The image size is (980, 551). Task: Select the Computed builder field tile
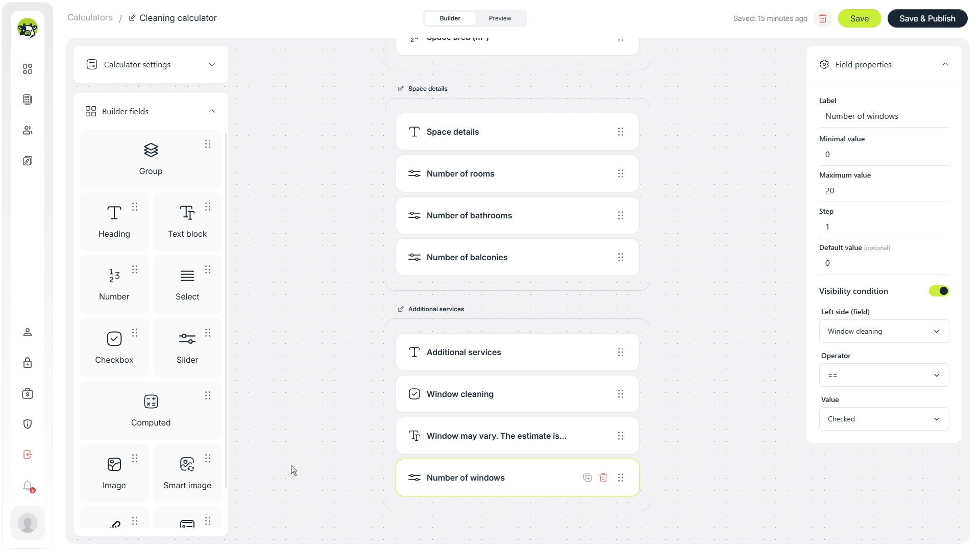click(x=151, y=411)
